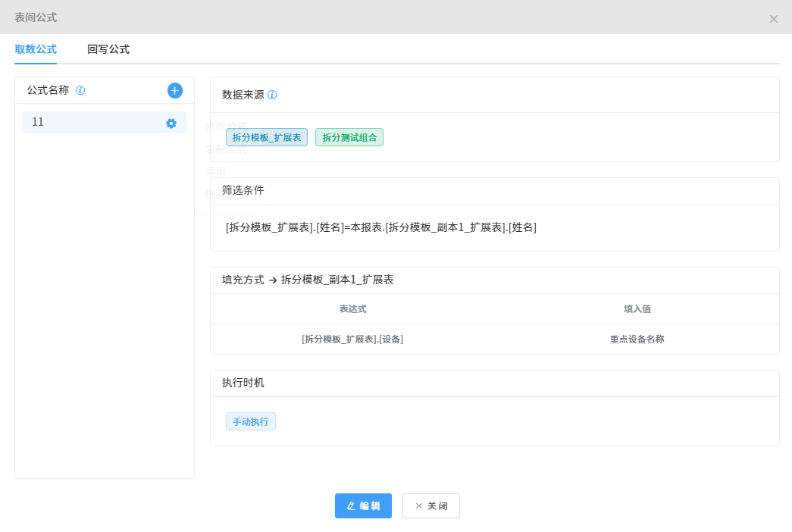The height and width of the screenshot is (532, 792).
Task: Click the 表达式 column header
Action: [352, 308]
